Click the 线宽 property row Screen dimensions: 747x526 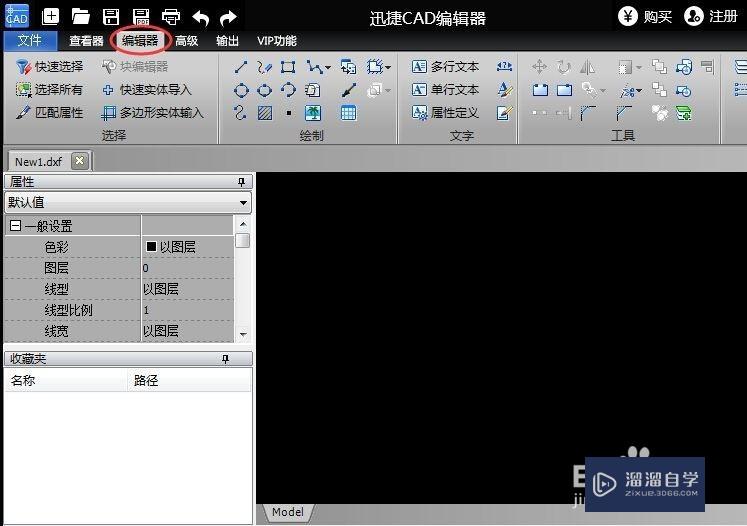(x=119, y=331)
